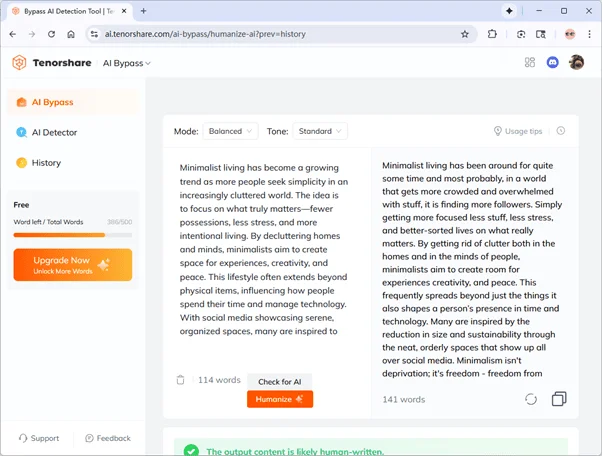Click the screenshot capture extension icon
Viewport: 602px width, 456px height.
[x=521, y=34]
